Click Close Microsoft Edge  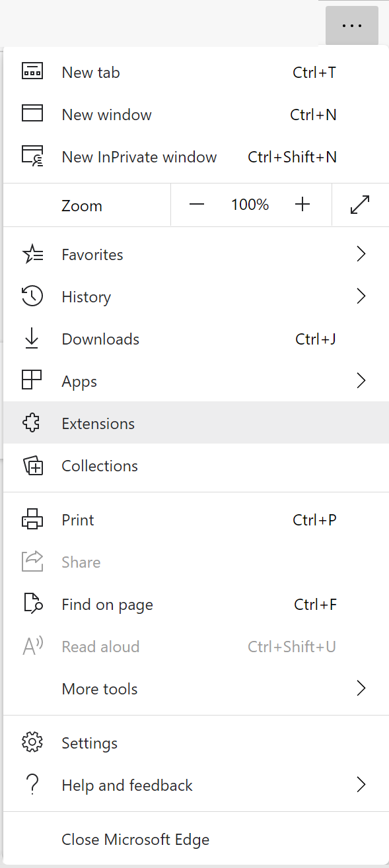[x=195, y=840]
